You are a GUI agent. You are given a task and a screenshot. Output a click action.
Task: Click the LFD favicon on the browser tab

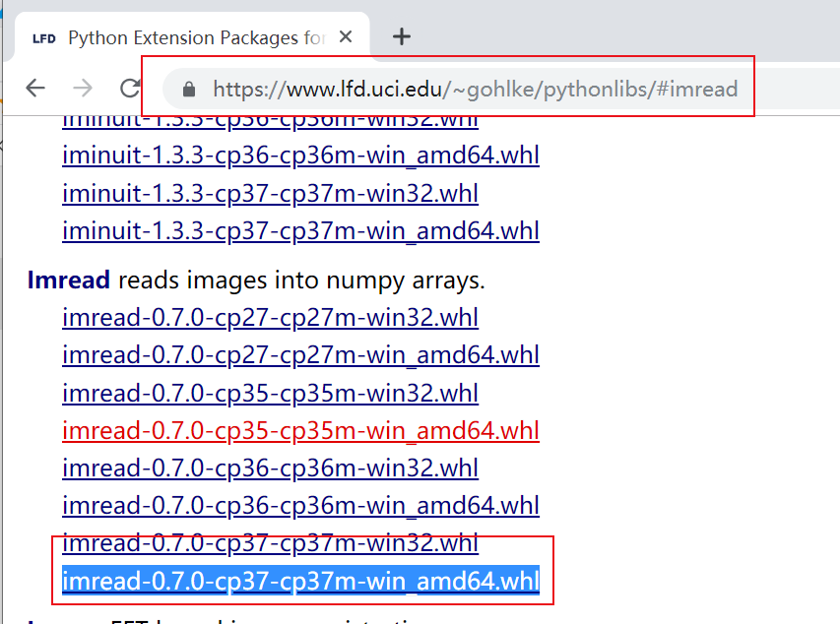[43, 37]
